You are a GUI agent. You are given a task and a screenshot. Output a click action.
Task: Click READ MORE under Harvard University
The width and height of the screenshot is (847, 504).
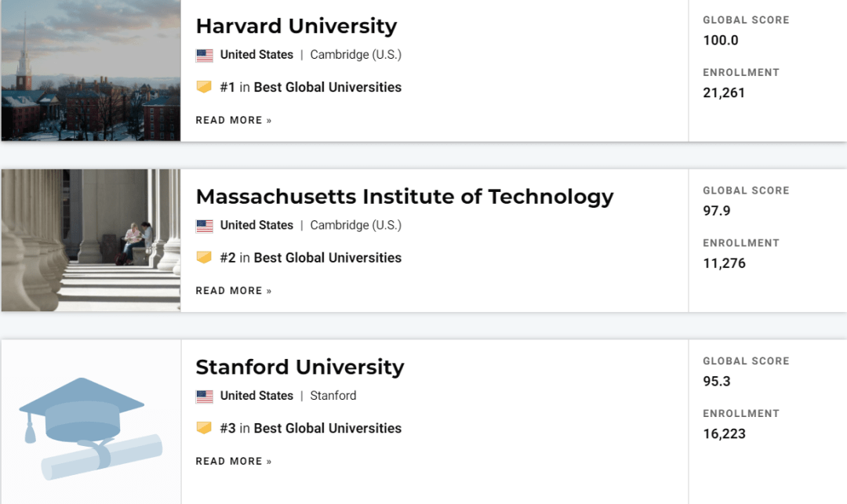[x=234, y=121]
